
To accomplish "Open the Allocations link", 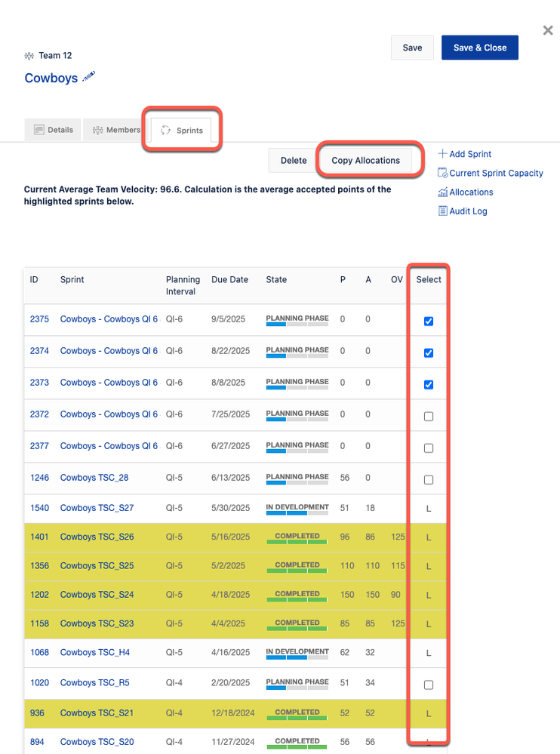I will 471,192.
